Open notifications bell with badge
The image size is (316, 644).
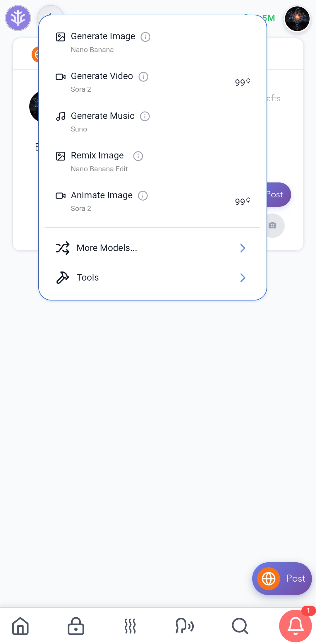[x=296, y=626]
